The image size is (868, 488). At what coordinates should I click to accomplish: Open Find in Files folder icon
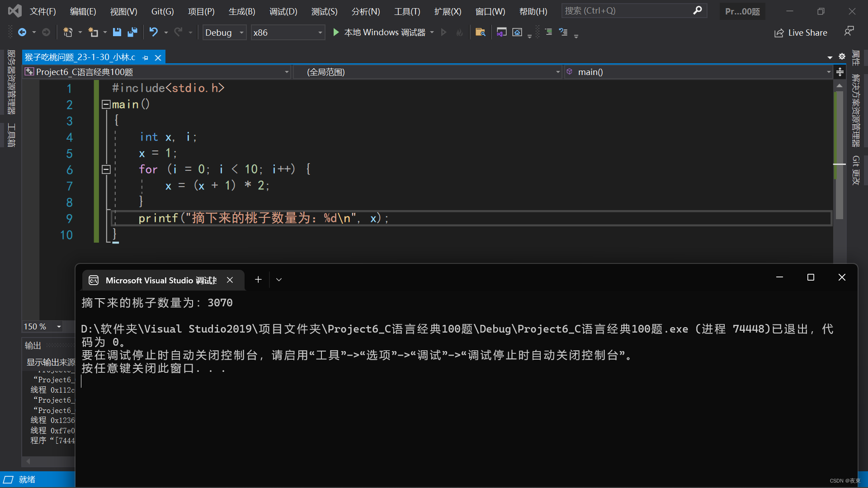point(480,32)
